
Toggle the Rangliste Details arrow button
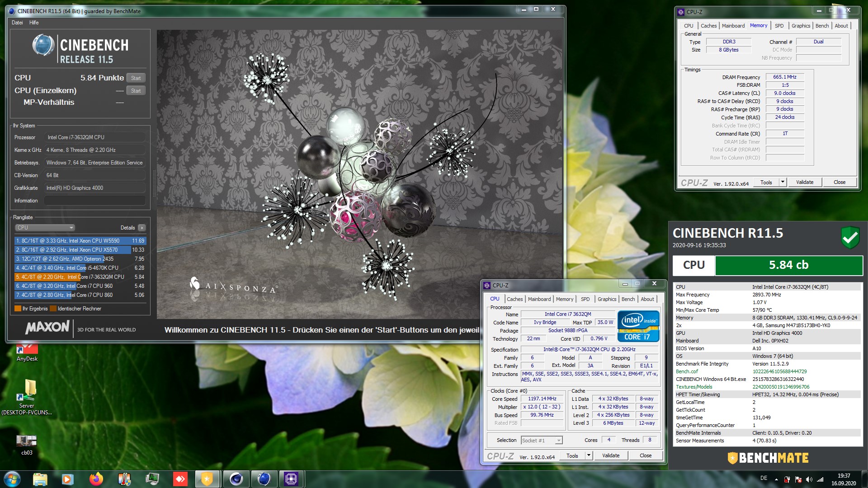(x=142, y=228)
